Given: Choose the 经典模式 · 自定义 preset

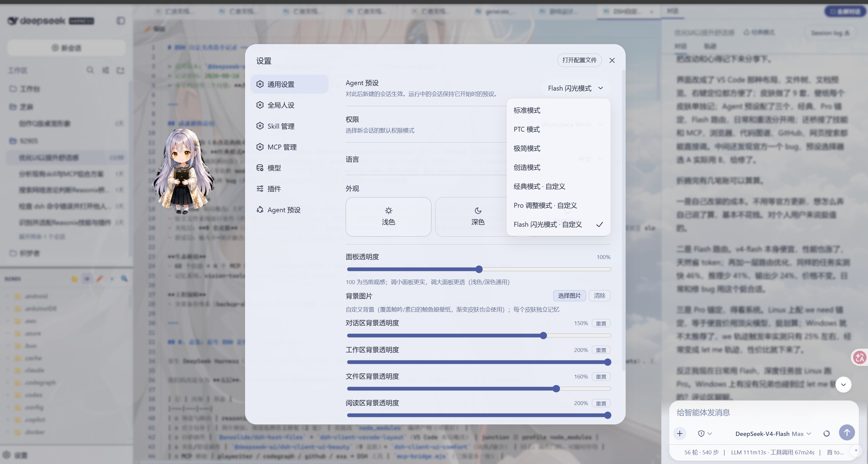Looking at the screenshot, I should pyautogui.click(x=558, y=187).
